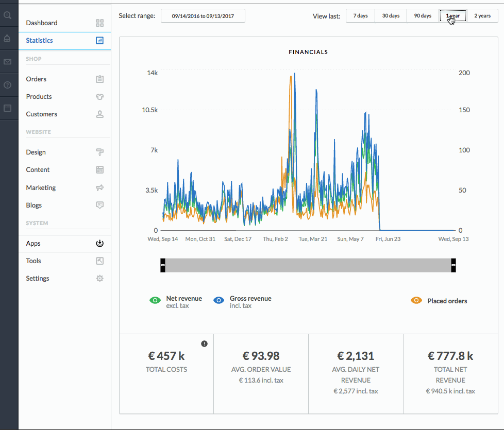Viewport: 504px width, 430px height.
Task: Hide the Placed orders series
Action: pyautogui.click(x=416, y=301)
